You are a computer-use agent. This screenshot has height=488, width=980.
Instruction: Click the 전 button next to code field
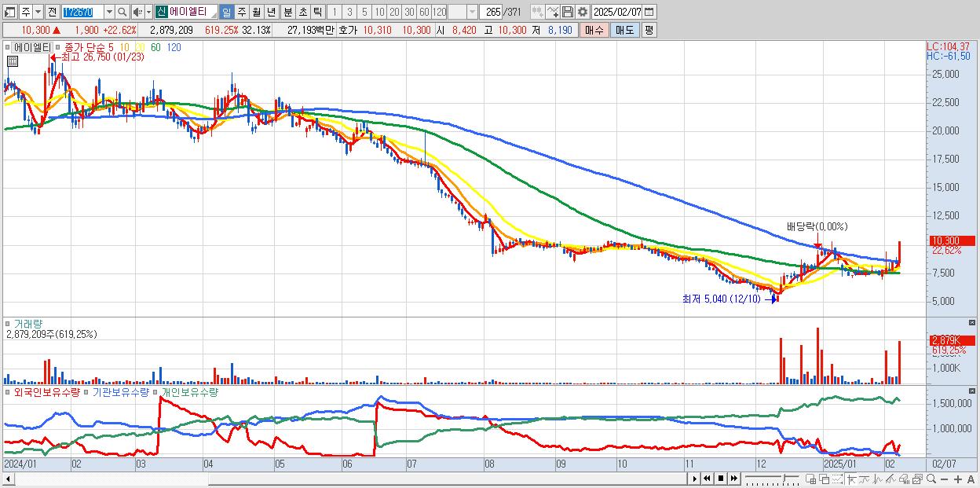point(52,12)
